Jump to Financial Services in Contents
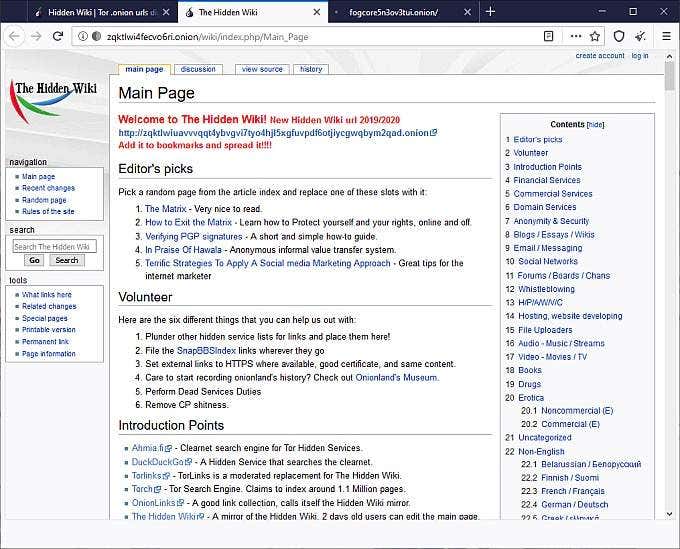The image size is (680, 549). 546,180
